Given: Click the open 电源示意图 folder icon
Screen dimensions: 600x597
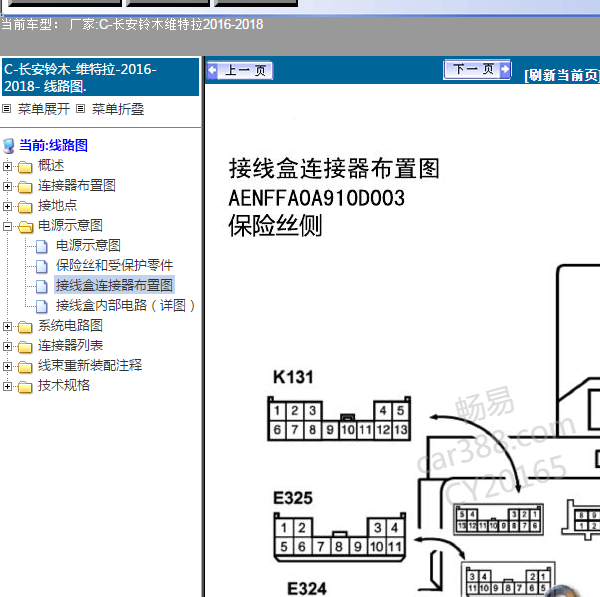Looking at the screenshot, I should click(x=26, y=227).
